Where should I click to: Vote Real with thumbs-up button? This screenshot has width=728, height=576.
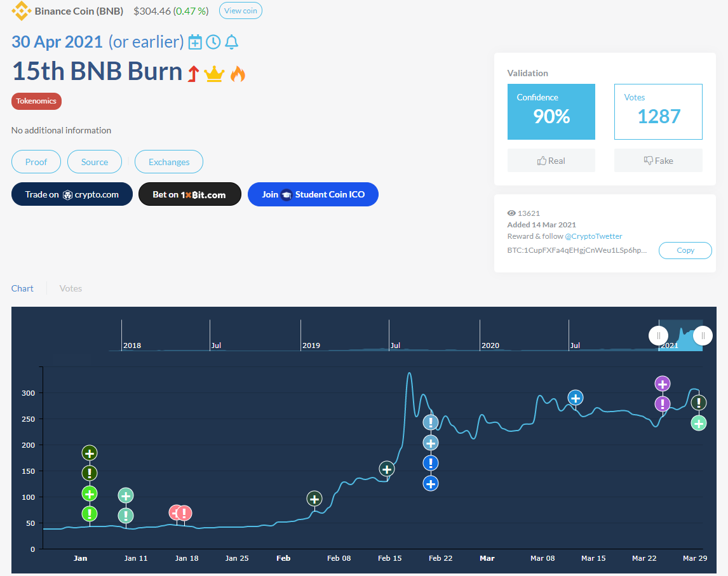click(551, 161)
